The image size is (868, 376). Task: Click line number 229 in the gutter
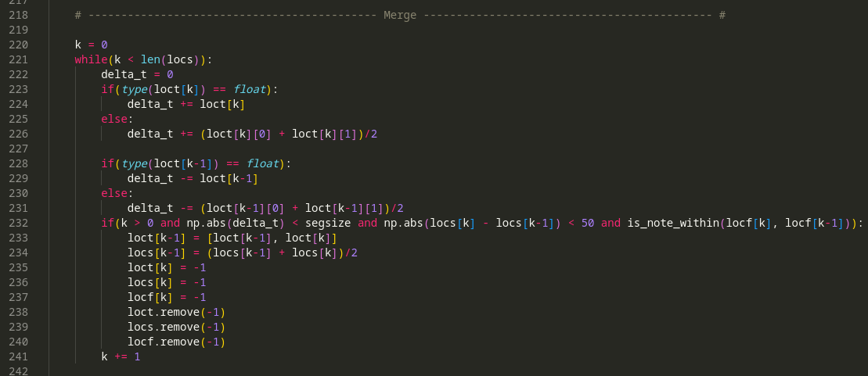point(18,178)
